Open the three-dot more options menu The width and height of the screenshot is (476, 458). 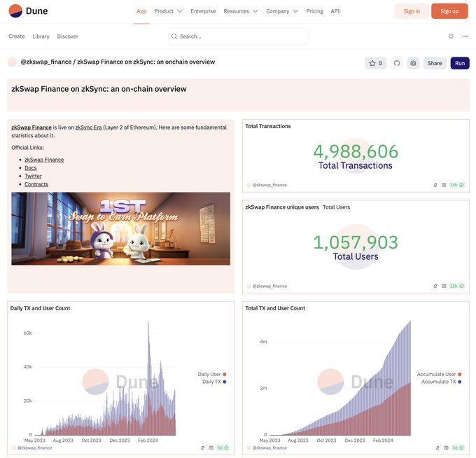[x=465, y=36]
